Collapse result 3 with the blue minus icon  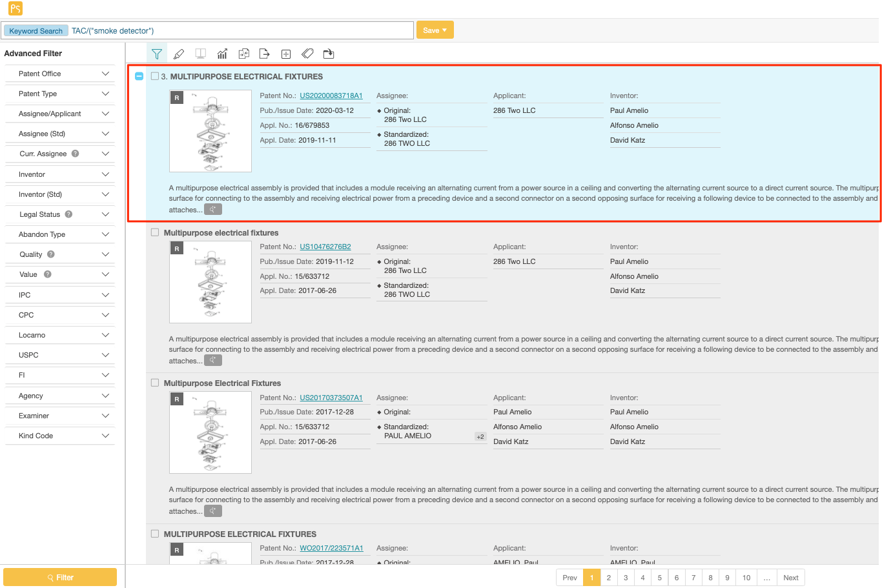[139, 76]
